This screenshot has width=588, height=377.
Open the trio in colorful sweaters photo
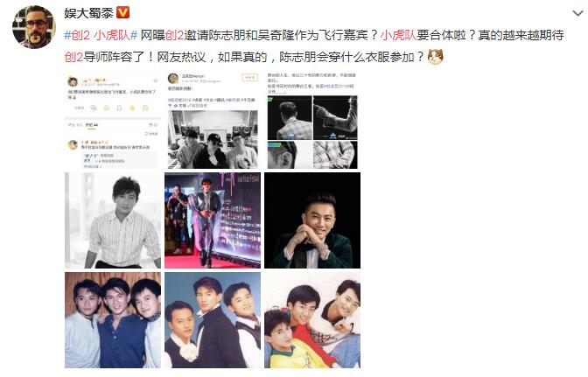point(312,320)
